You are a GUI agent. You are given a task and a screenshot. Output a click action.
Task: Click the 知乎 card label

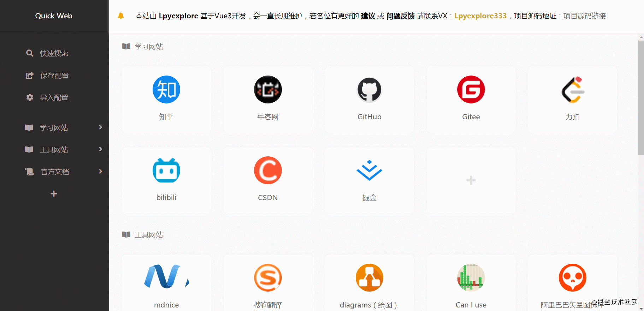(x=166, y=117)
